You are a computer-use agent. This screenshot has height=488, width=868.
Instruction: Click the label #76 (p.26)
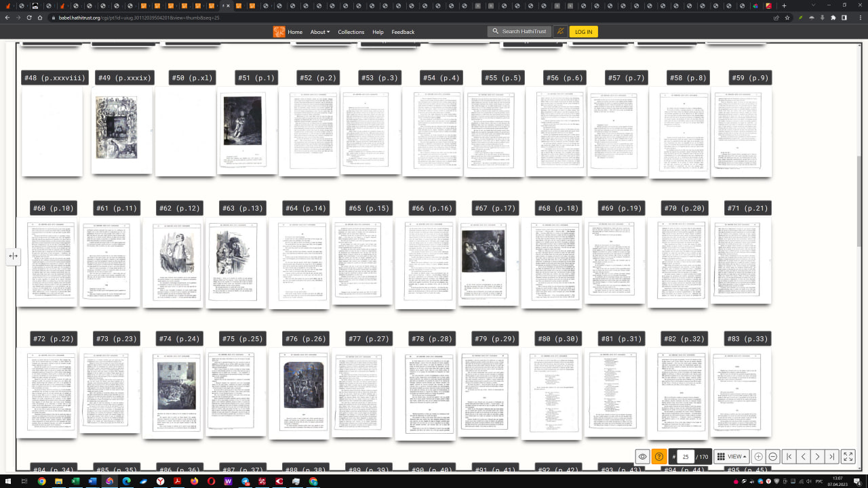[x=306, y=339]
